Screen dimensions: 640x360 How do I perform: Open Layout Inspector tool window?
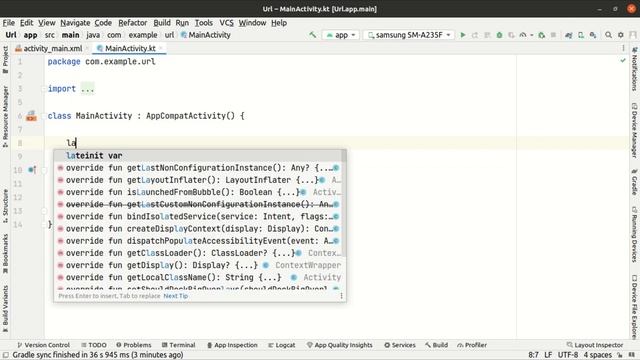click(x=595, y=345)
